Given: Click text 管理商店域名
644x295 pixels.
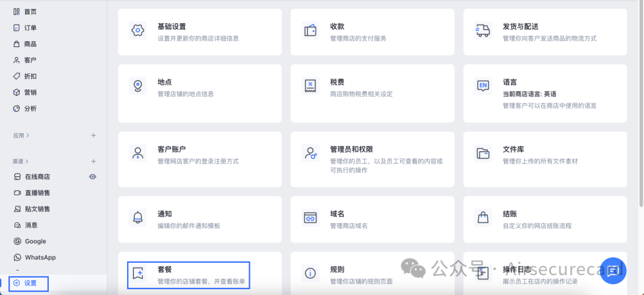Looking at the screenshot, I should (349, 226).
